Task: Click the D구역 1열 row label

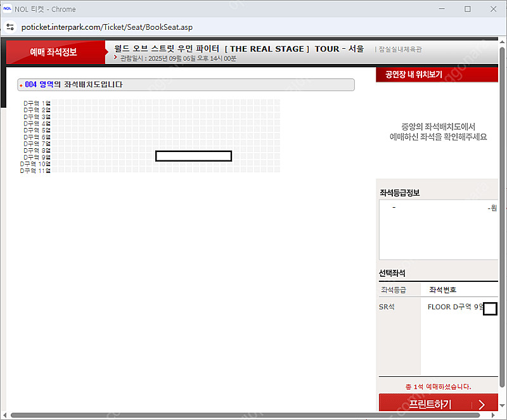Action: pyautogui.click(x=37, y=103)
